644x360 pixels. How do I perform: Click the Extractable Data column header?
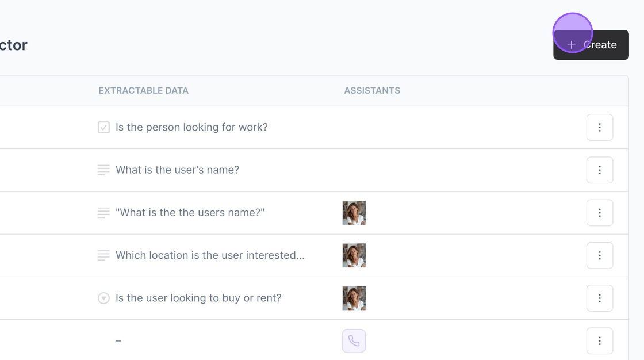(143, 91)
